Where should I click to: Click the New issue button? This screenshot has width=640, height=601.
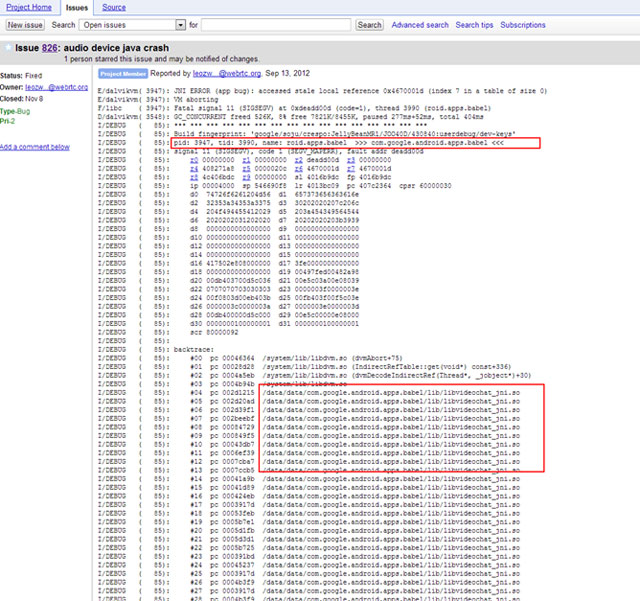(25, 25)
